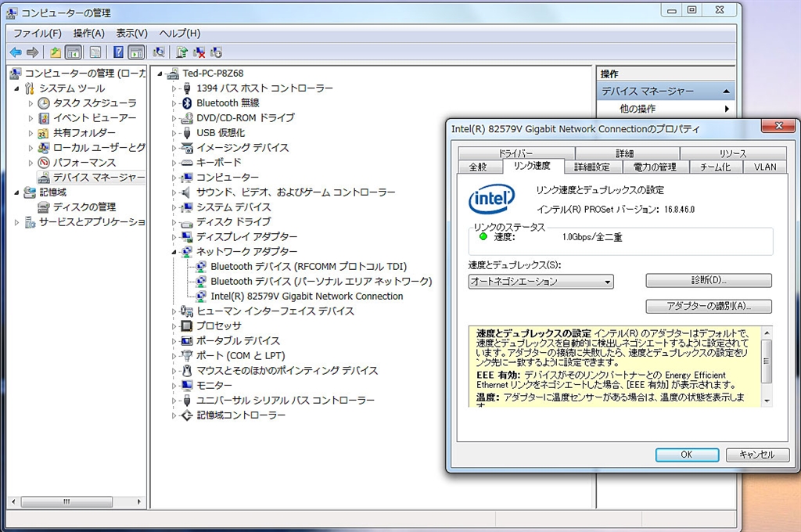
Task: Open the 速度とデュプレックス オートネゴシエーション dropdown
Action: pyautogui.click(x=541, y=281)
